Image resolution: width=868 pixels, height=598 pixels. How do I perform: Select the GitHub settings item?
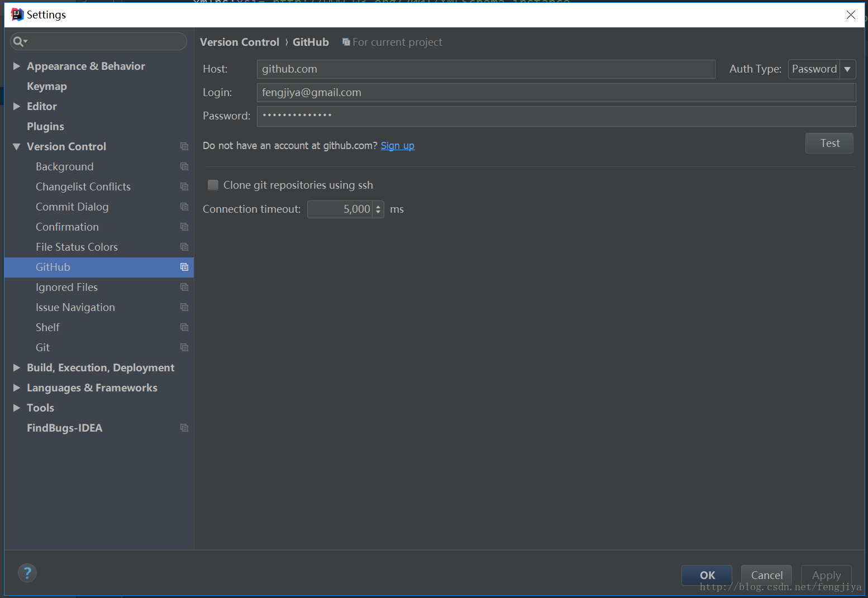pyautogui.click(x=99, y=267)
